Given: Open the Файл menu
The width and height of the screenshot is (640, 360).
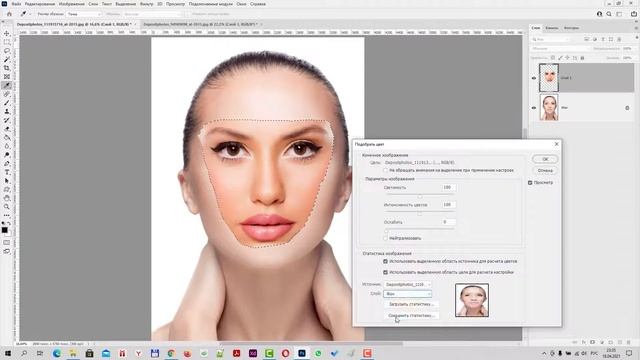Looking at the screenshot, I should tap(16, 4).
